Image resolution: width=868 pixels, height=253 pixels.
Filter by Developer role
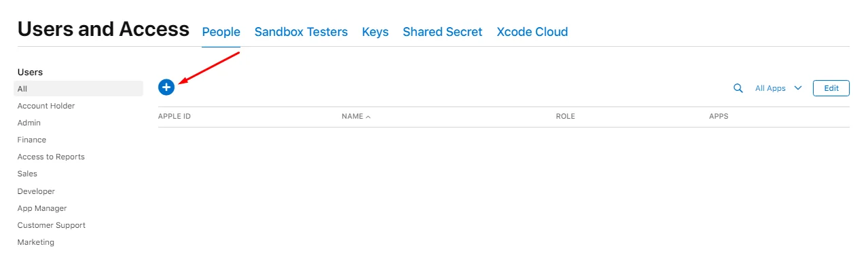click(36, 191)
